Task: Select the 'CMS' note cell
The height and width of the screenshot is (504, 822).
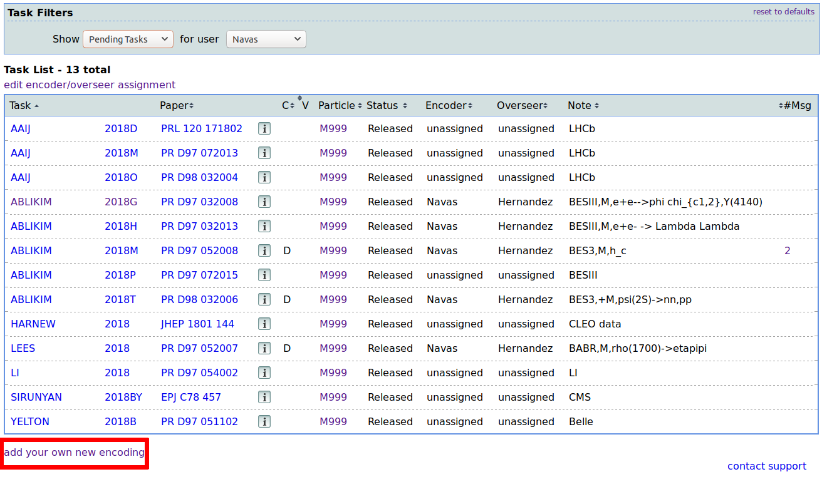Action: (x=580, y=397)
